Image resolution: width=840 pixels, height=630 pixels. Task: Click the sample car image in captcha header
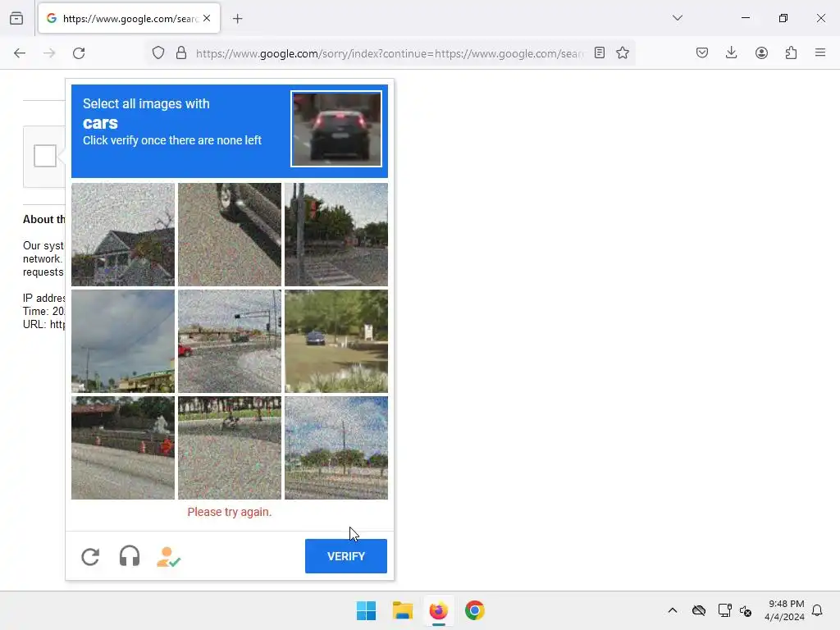336,129
